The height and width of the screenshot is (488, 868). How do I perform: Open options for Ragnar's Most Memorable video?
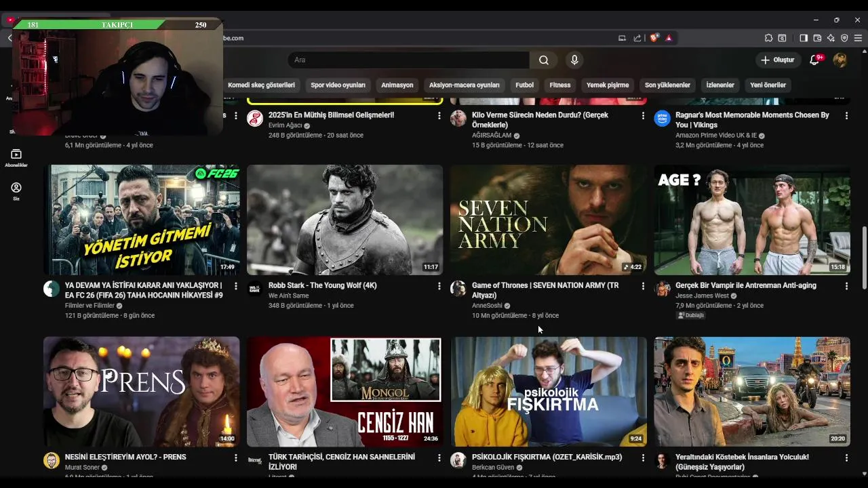click(x=846, y=116)
